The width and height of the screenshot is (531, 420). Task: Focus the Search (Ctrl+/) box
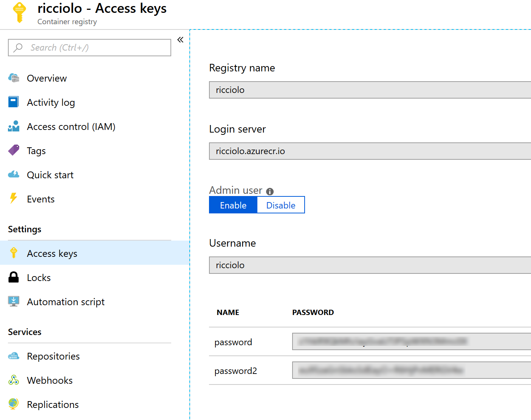(90, 48)
